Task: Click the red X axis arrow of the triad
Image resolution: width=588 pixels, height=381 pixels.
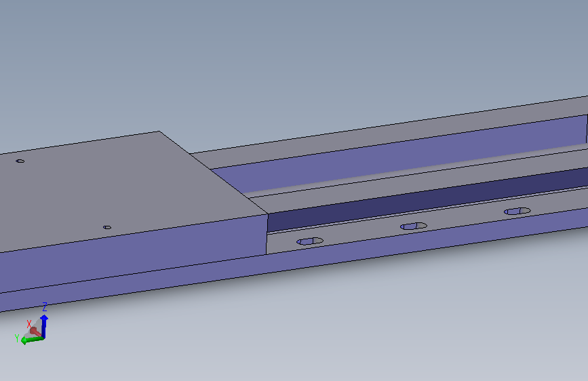Action: coord(36,332)
